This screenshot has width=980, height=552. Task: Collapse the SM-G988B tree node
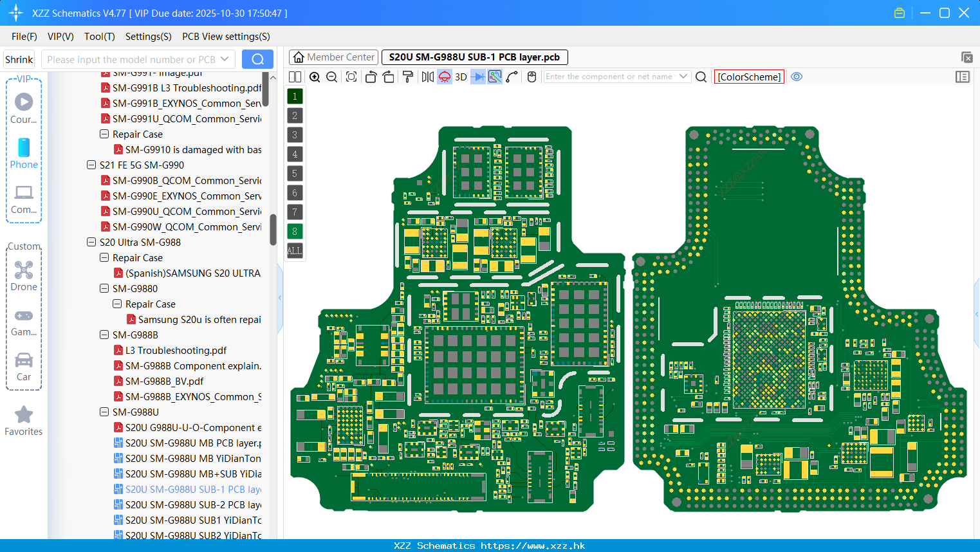coord(104,335)
